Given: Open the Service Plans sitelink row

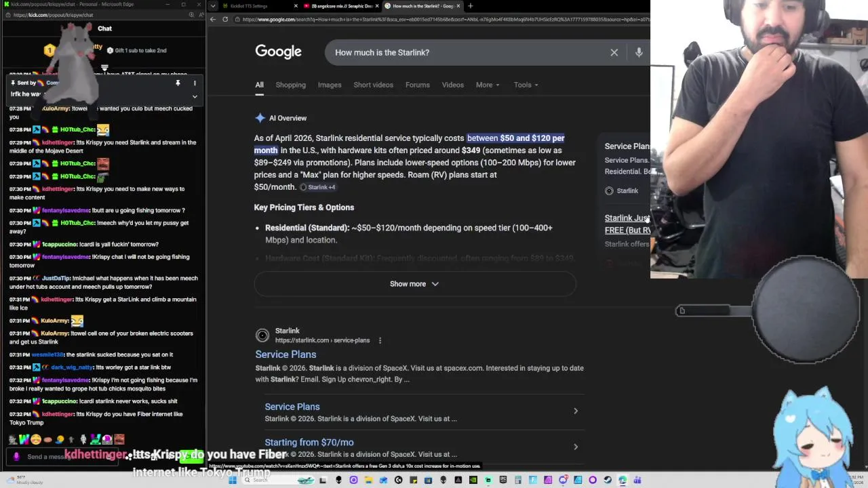Looking at the screenshot, I should coord(421,412).
